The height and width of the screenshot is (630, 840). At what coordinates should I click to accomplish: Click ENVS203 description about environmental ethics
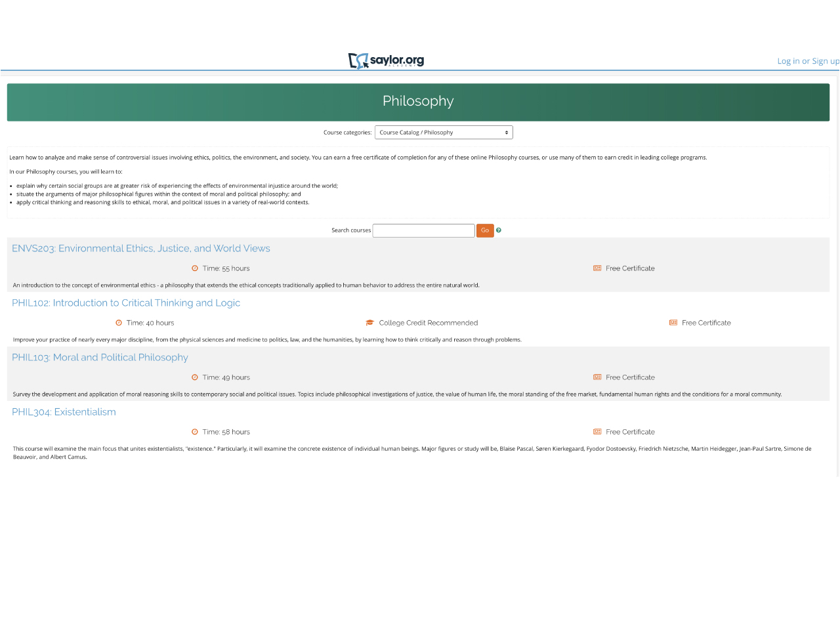[246, 285]
